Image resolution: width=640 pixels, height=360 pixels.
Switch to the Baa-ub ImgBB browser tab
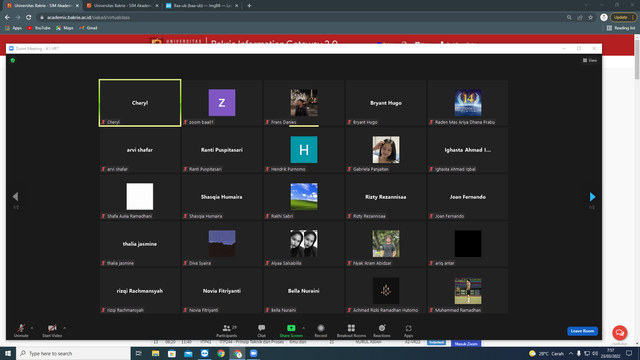(202, 6)
